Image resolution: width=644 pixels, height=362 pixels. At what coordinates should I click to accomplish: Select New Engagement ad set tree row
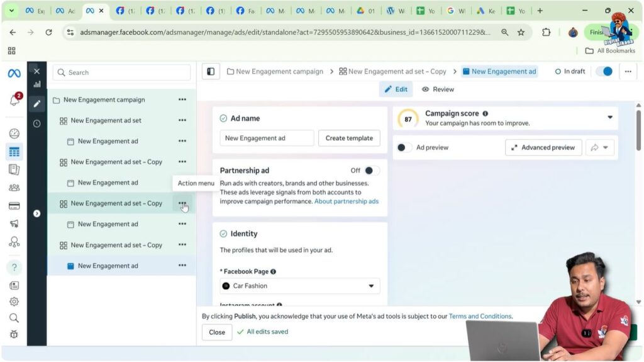[x=121, y=120]
